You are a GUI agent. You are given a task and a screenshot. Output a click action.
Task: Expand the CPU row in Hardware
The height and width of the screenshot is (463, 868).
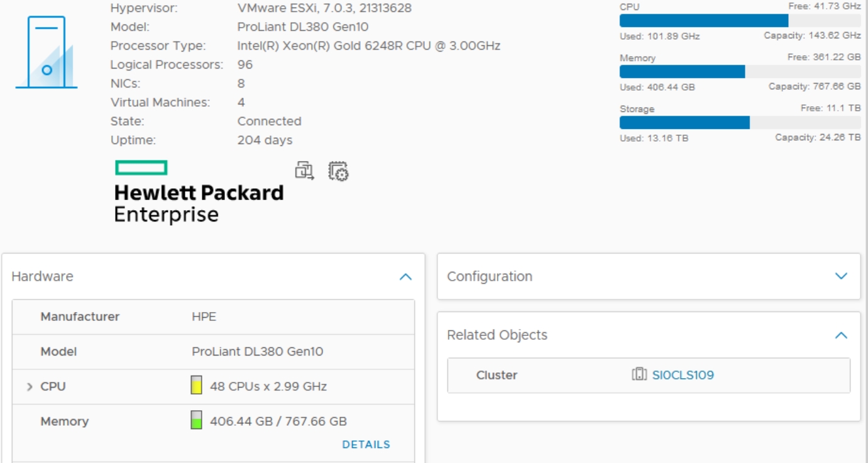30,387
